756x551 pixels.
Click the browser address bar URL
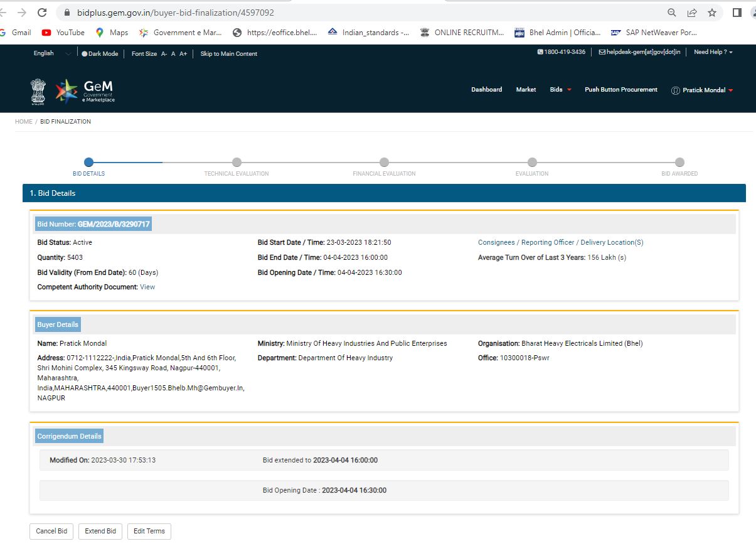coord(176,13)
